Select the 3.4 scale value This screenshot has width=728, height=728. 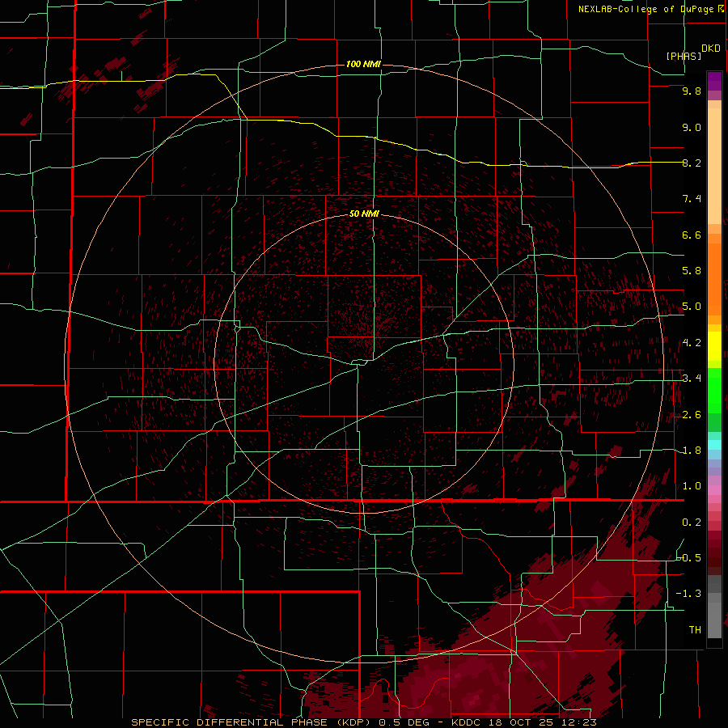(692, 379)
